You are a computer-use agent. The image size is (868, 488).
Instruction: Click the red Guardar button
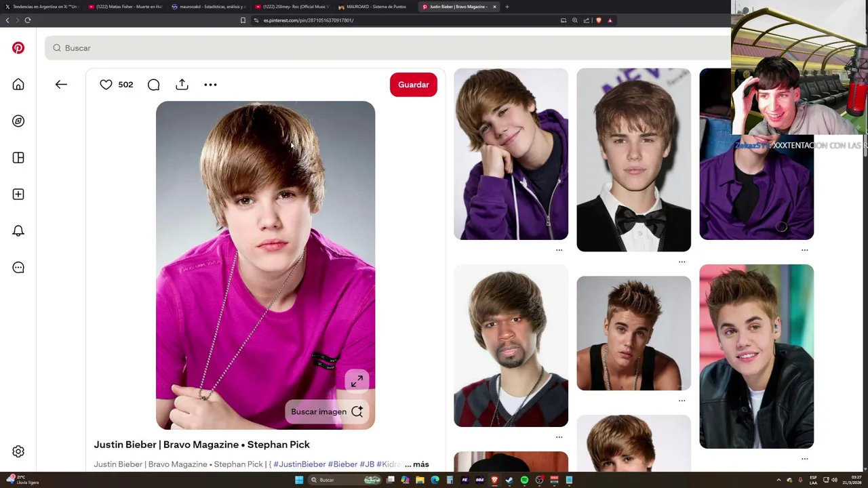pos(414,85)
